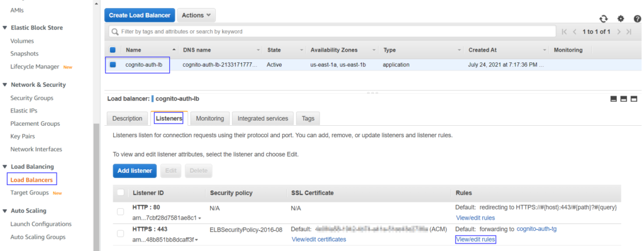This screenshot has height=251, width=644.
Task: Switch to the Listeners tab
Action: click(x=169, y=118)
